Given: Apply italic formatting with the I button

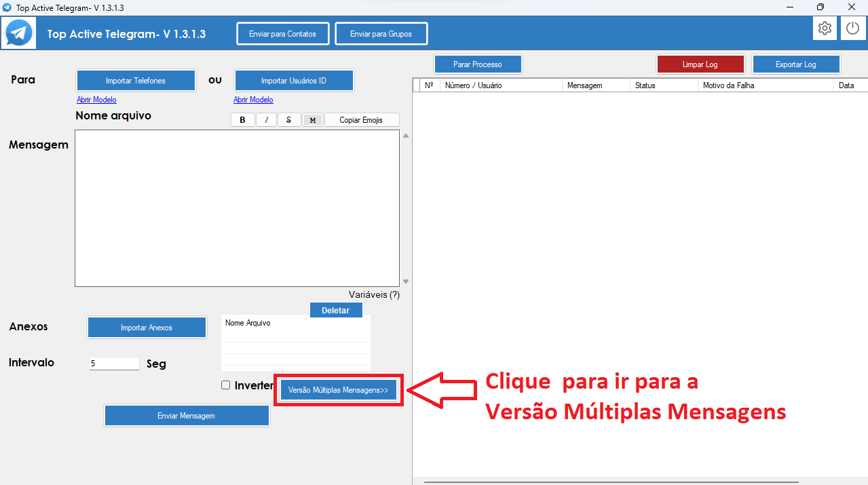Looking at the screenshot, I should (x=266, y=120).
